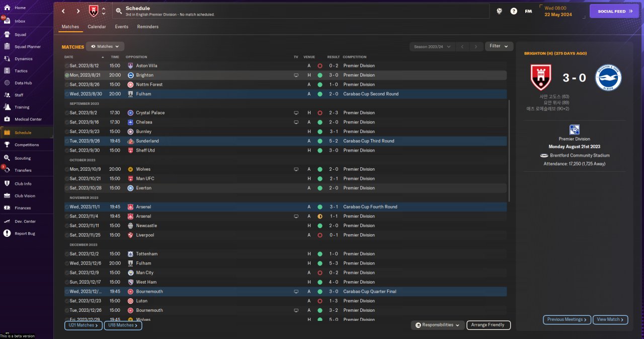The image size is (644, 339).
Task: Open Club Vision
Action: [x=25, y=196]
